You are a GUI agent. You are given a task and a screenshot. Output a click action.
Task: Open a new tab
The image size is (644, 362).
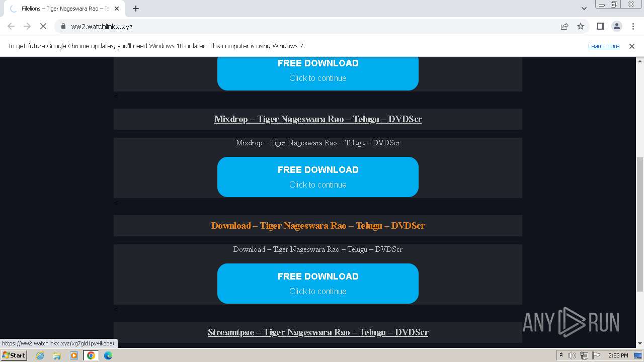[x=136, y=9]
